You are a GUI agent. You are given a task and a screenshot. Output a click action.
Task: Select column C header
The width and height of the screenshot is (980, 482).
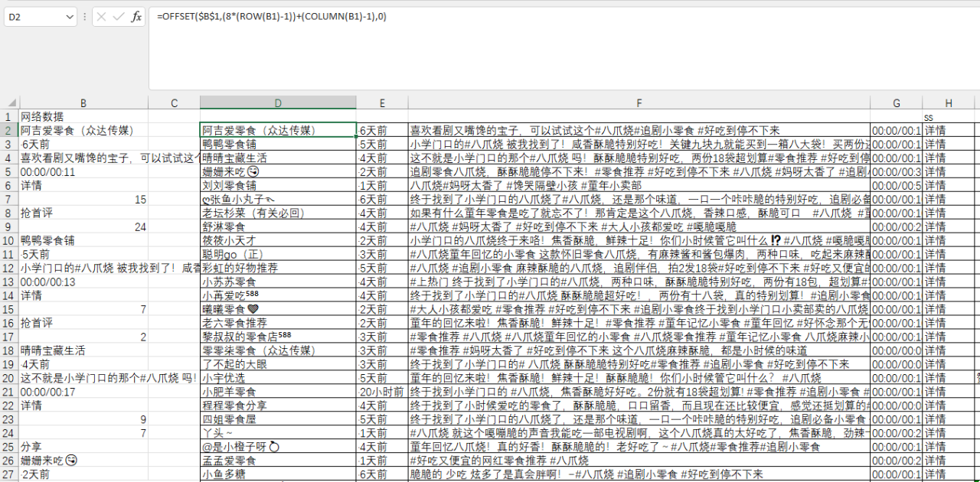[174, 103]
